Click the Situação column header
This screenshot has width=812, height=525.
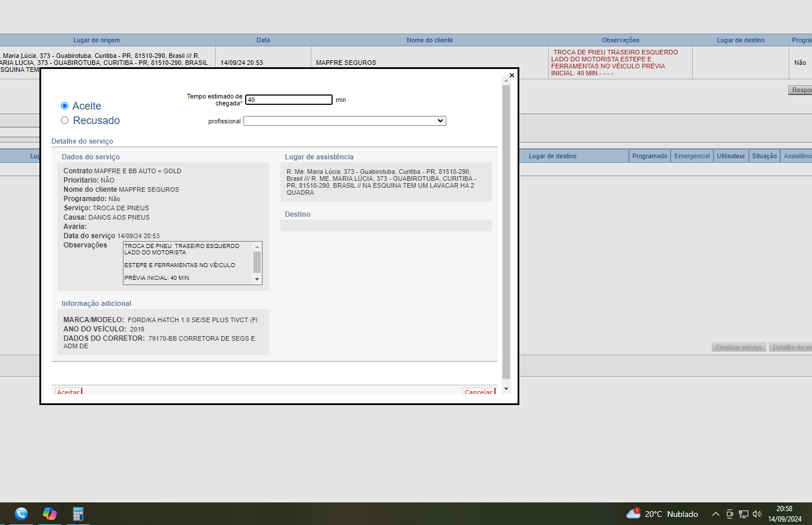(764, 156)
